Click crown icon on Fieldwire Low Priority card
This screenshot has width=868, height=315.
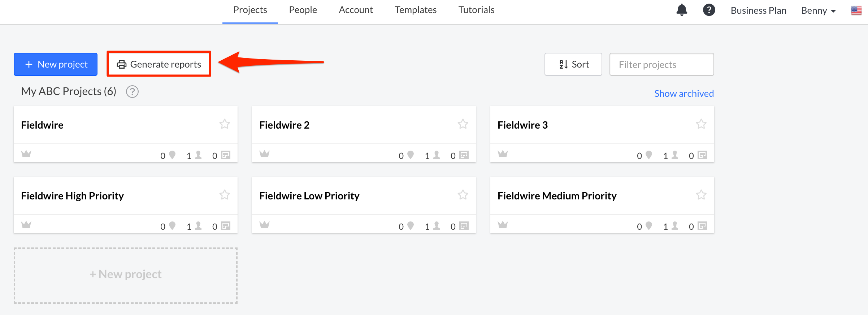pyautogui.click(x=265, y=225)
